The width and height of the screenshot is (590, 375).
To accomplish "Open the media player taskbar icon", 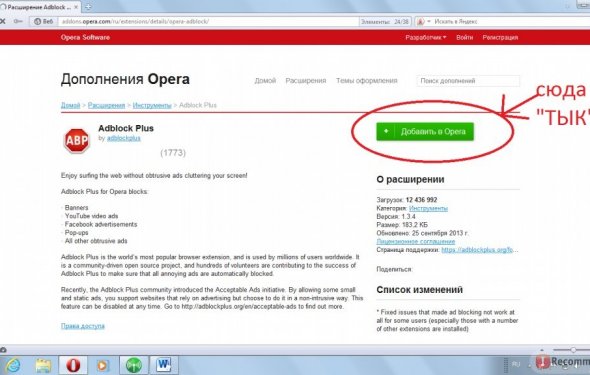I will 102,365.
